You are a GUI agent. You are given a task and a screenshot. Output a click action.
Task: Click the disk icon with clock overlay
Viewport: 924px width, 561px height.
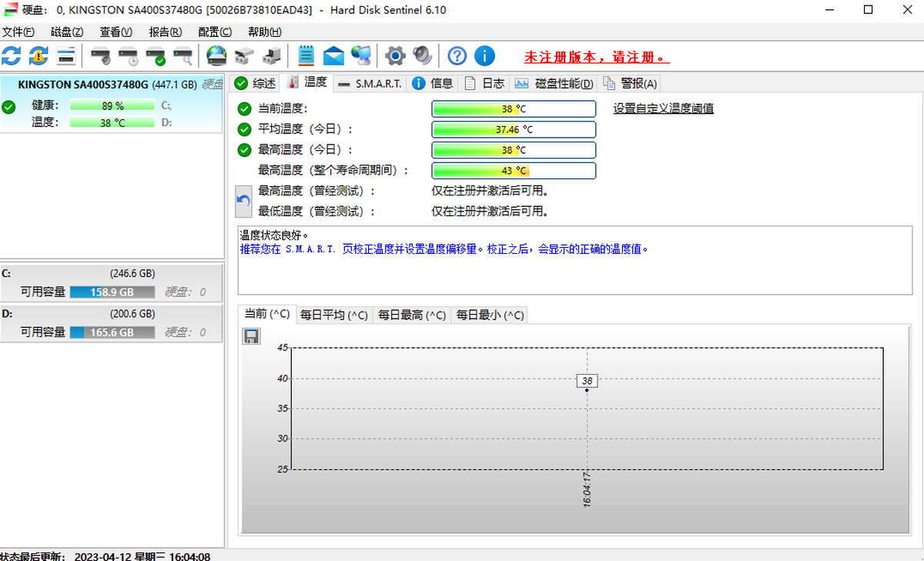pos(129,55)
